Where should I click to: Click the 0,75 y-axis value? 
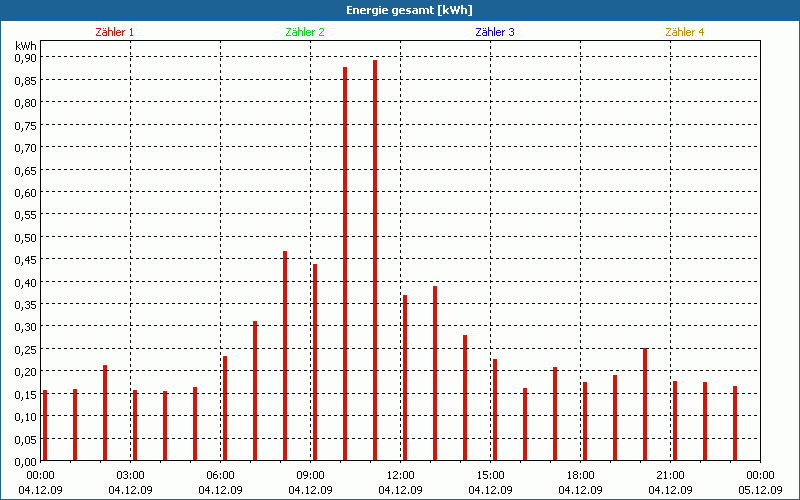pyautogui.click(x=26, y=125)
